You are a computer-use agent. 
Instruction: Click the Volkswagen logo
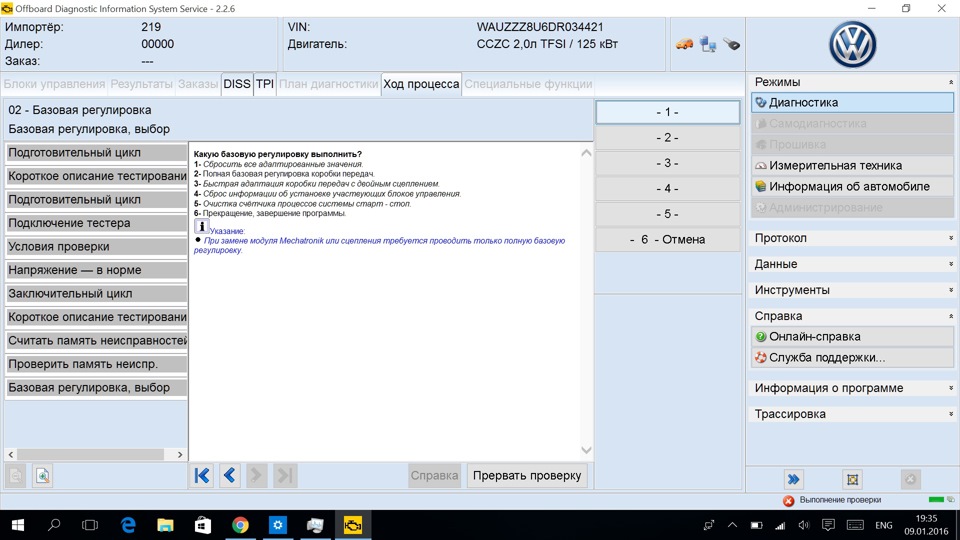pos(852,45)
